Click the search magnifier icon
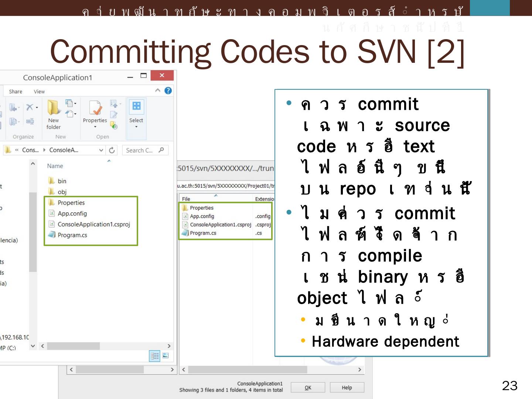The width and height of the screenshot is (532, 399). coord(161,150)
